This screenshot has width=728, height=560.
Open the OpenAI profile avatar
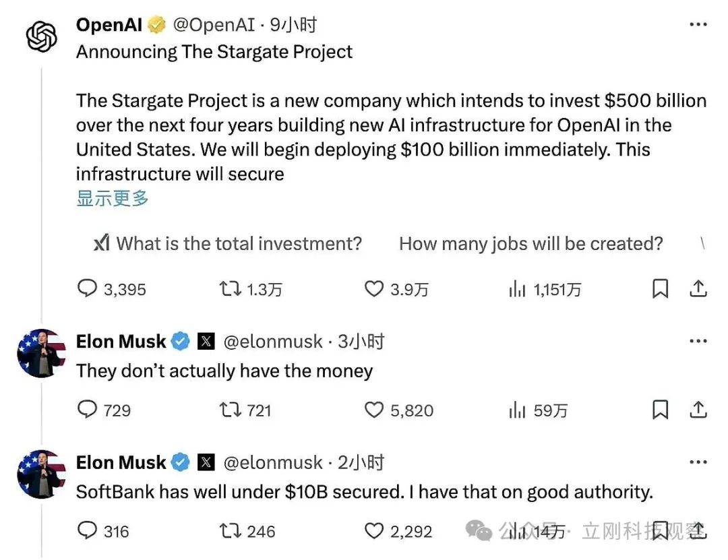click(x=41, y=36)
